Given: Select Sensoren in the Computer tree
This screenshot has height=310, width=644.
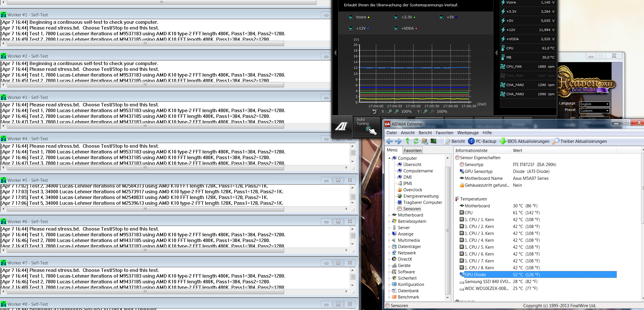Looking at the screenshot, I should pos(412,209).
